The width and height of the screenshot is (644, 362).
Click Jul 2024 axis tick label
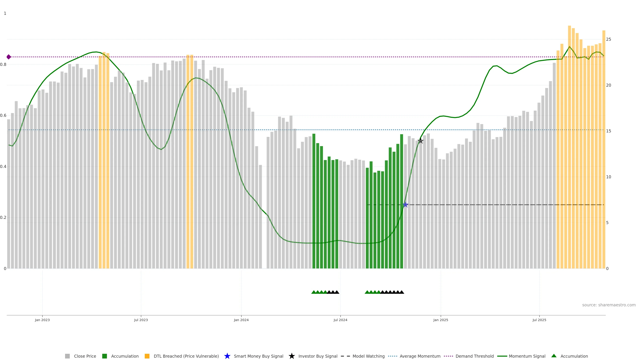pyautogui.click(x=340, y=320)
